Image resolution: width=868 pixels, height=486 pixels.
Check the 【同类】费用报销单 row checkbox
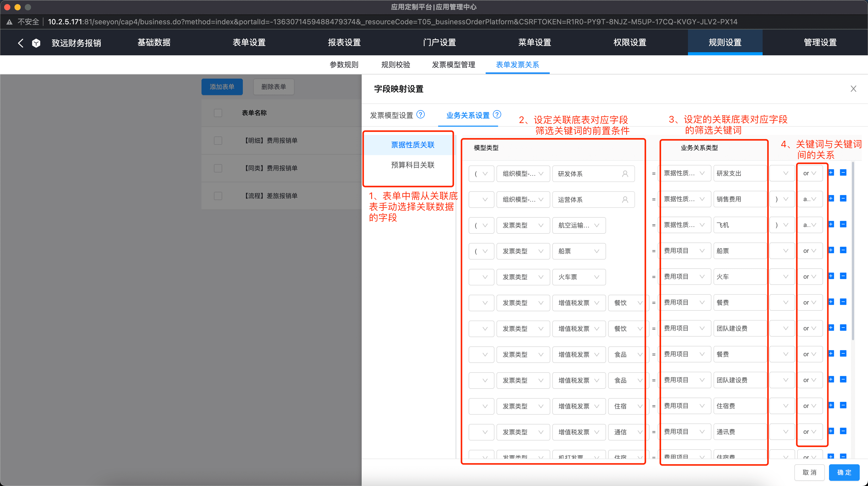218,168
